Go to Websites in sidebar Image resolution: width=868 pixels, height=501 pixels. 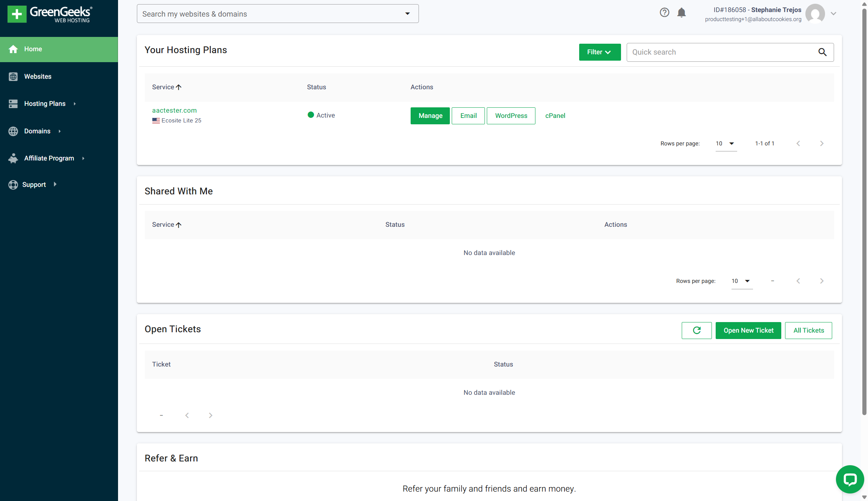pos(38,76)
